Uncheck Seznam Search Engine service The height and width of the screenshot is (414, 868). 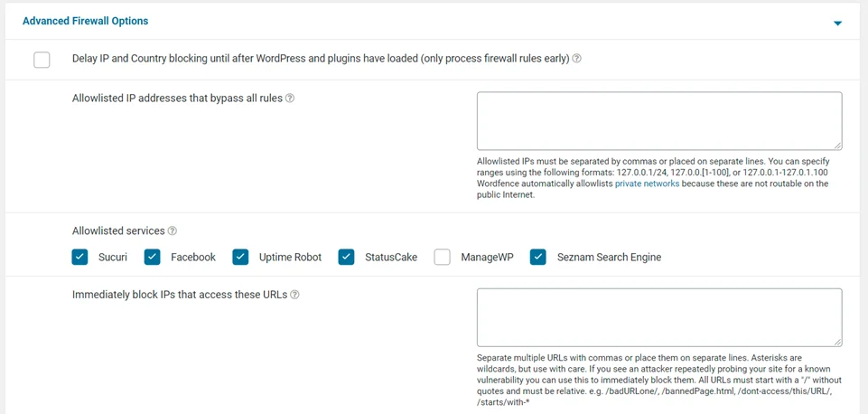pyautogui.click(x=538, y=258)
